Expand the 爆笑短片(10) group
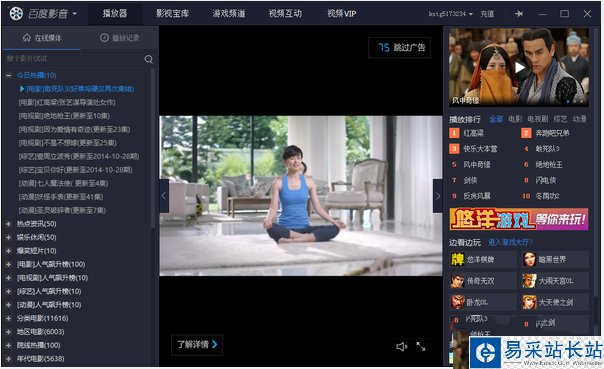The width and height of the screenshot is (604, 369). click(8, 251)
